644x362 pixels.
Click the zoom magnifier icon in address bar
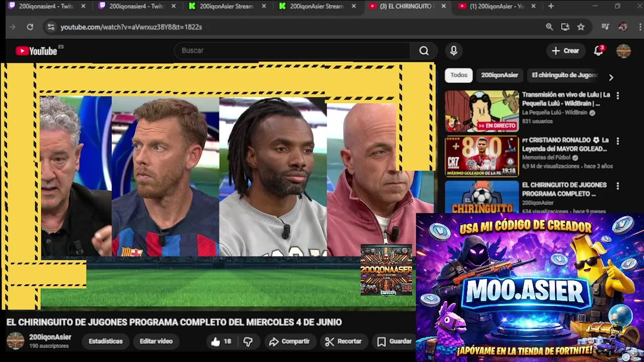coord(549,27)
